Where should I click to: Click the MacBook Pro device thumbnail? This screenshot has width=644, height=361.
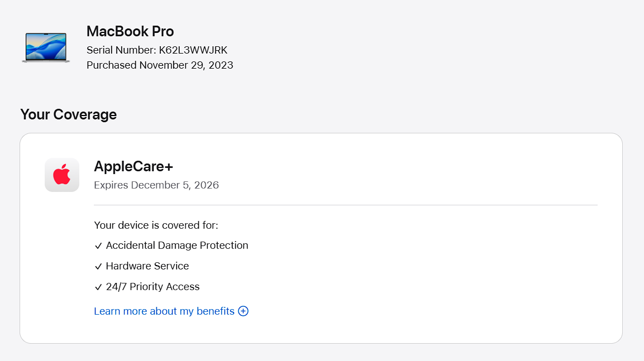(x=46, y=47)
